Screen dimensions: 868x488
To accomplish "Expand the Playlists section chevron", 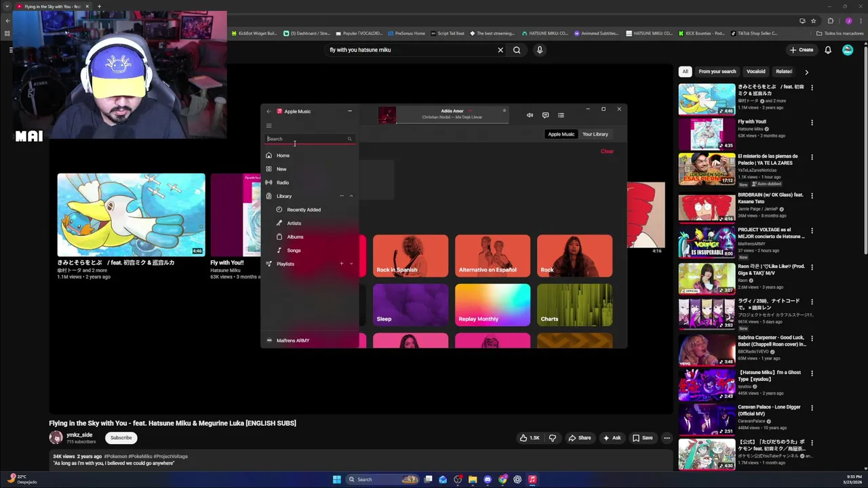I will tap(351, 264).
